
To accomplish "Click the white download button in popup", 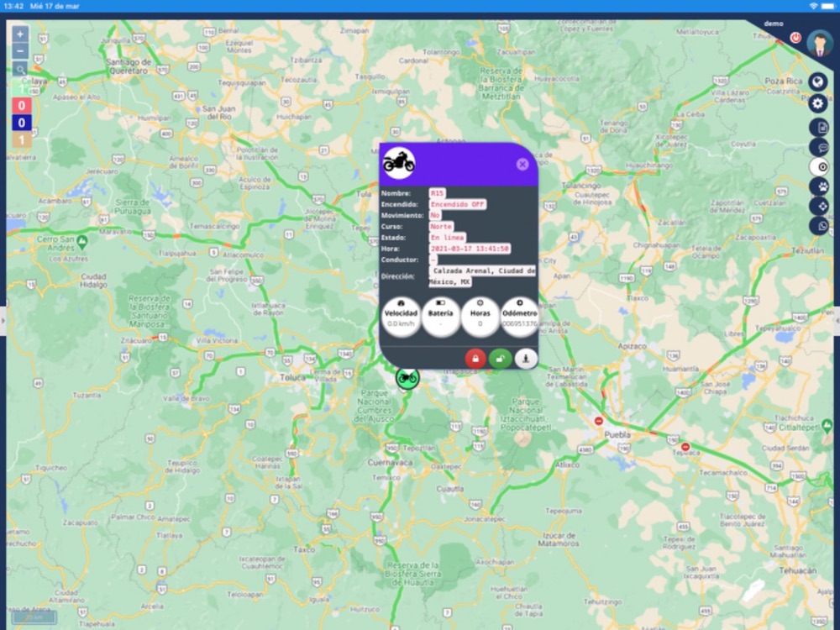I will point(526,359).
